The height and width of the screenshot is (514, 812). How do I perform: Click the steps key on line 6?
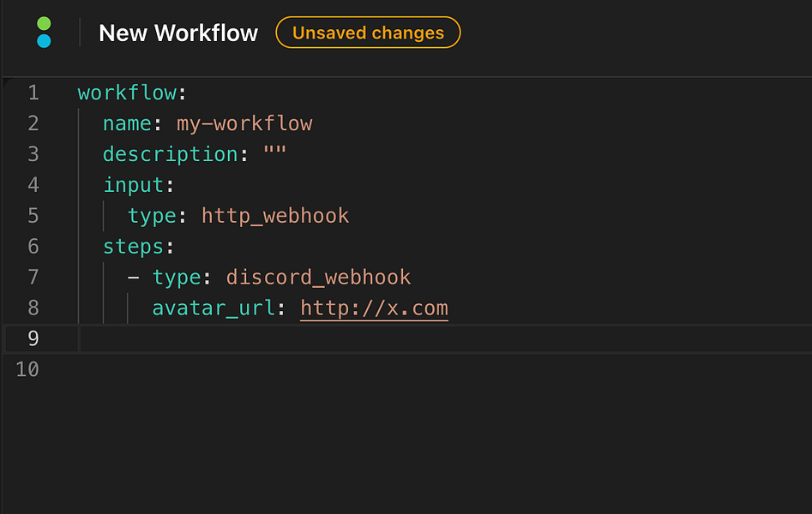coord(133,247)
